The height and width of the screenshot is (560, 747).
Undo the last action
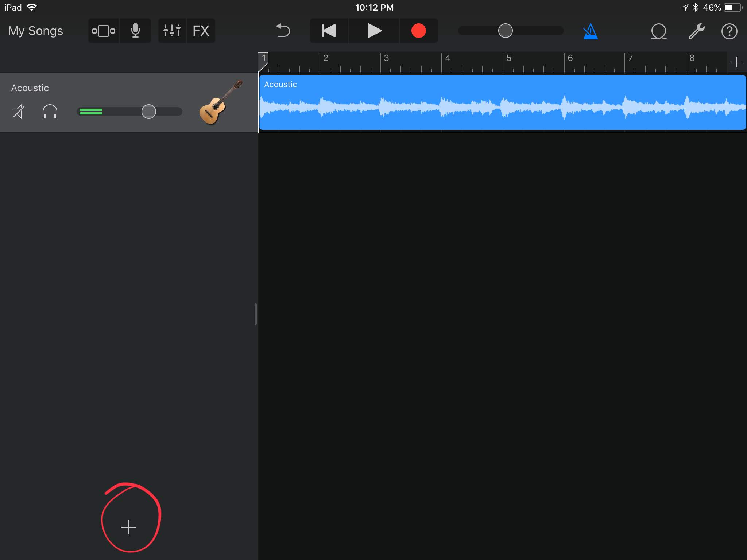pyautogui.click(x=283, y=31)
